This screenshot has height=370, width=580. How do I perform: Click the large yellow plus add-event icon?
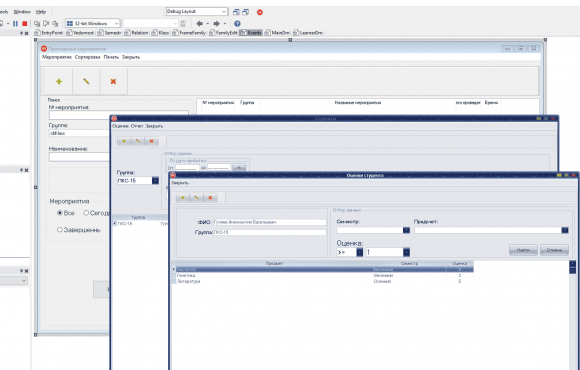59,81
